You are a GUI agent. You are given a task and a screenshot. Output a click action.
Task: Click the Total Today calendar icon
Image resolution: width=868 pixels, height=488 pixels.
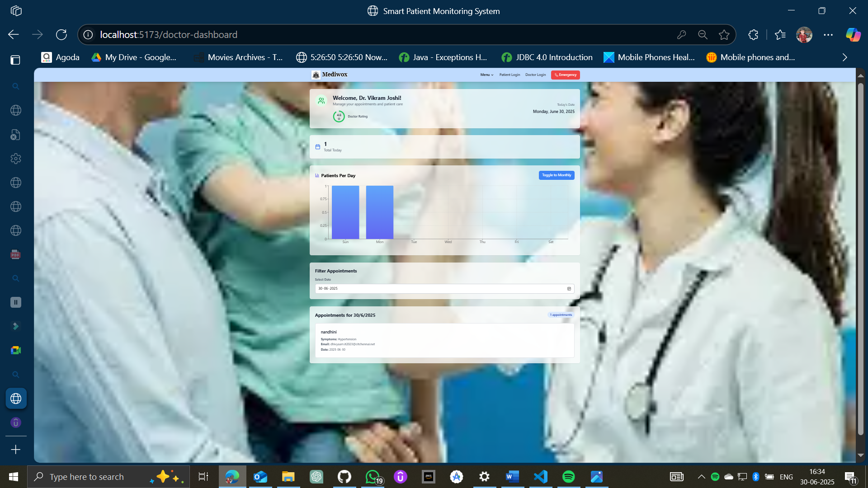[317, 147]
